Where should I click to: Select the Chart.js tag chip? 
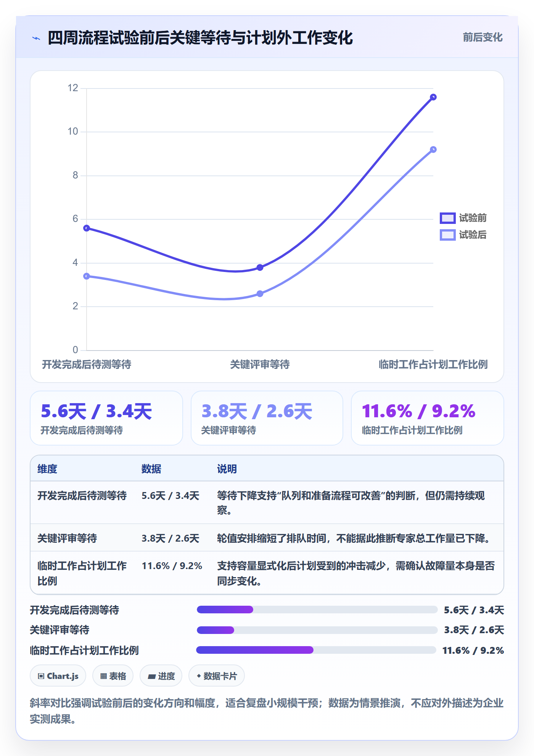coord(58,676)
